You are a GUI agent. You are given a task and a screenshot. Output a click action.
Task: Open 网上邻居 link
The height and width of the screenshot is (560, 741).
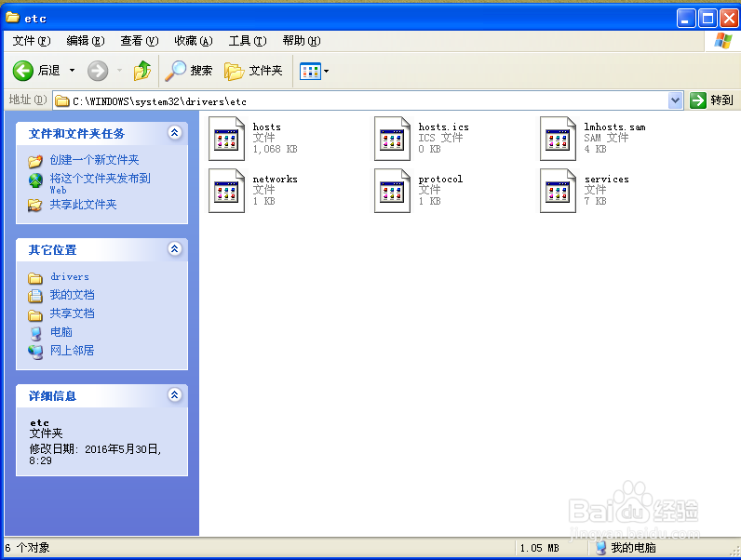[72, 351]
